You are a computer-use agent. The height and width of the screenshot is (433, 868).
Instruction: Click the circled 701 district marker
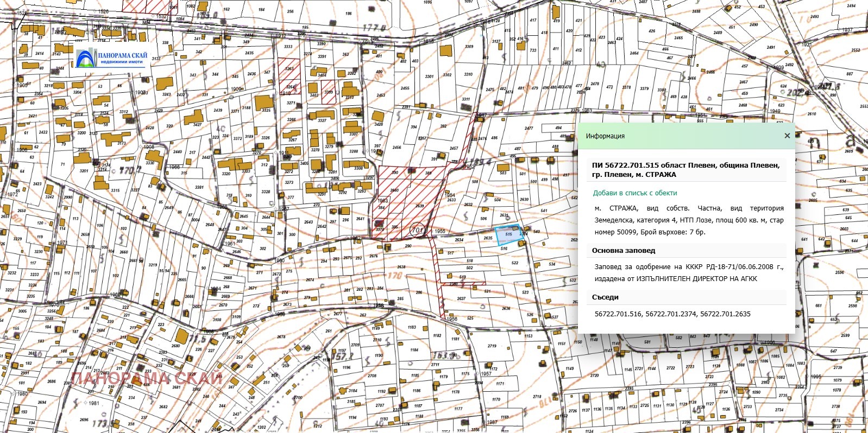point(417,230)
